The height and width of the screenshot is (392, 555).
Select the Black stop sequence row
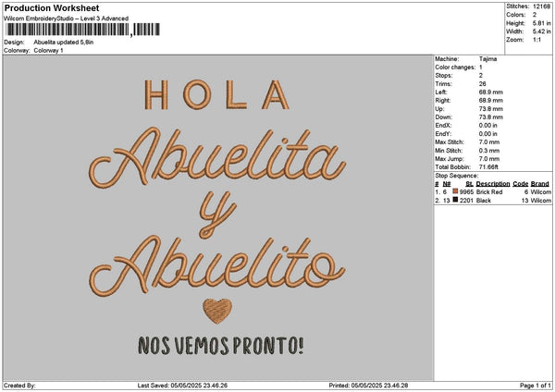point(493,200)
